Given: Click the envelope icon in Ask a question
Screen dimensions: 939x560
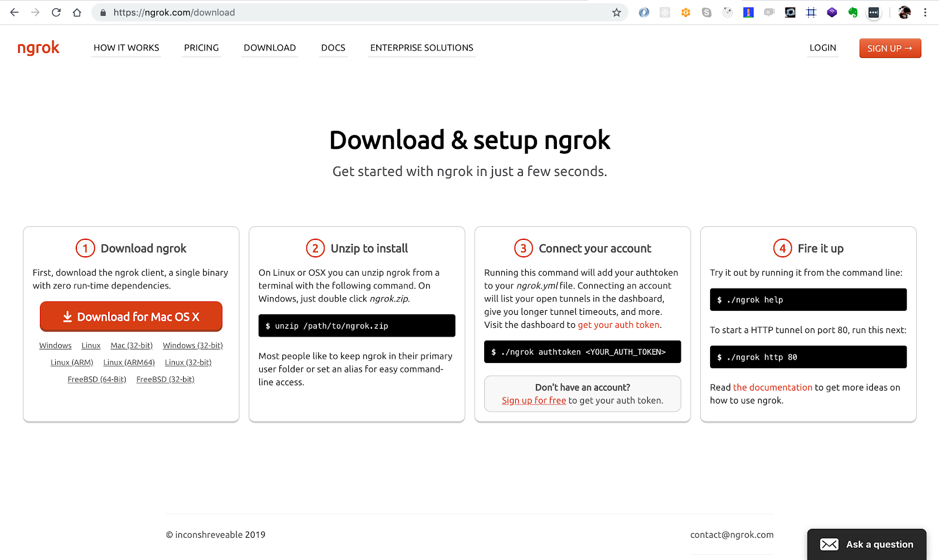Looking at the screenshot, I should (829, 544).
